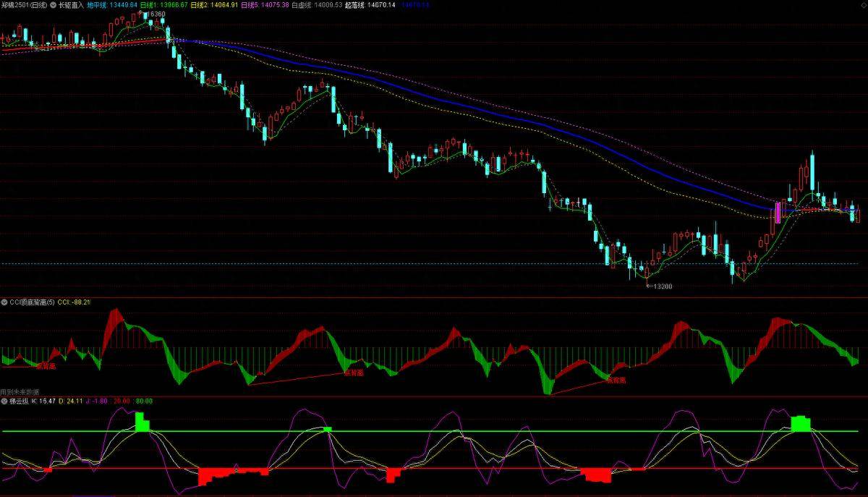Click the 长驱直入 indicator name
Viewport: 868px width, 497px height.
70,4
